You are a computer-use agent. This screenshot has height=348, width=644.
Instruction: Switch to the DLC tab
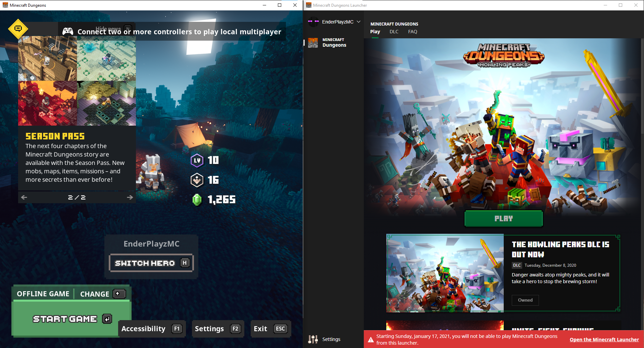(x=394, y=32)
